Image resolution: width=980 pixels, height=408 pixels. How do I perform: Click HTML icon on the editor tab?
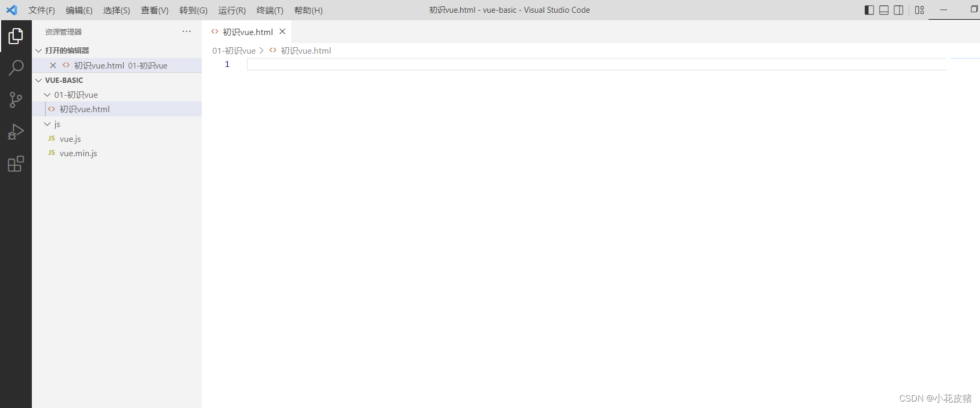click(x=214, y=31)
